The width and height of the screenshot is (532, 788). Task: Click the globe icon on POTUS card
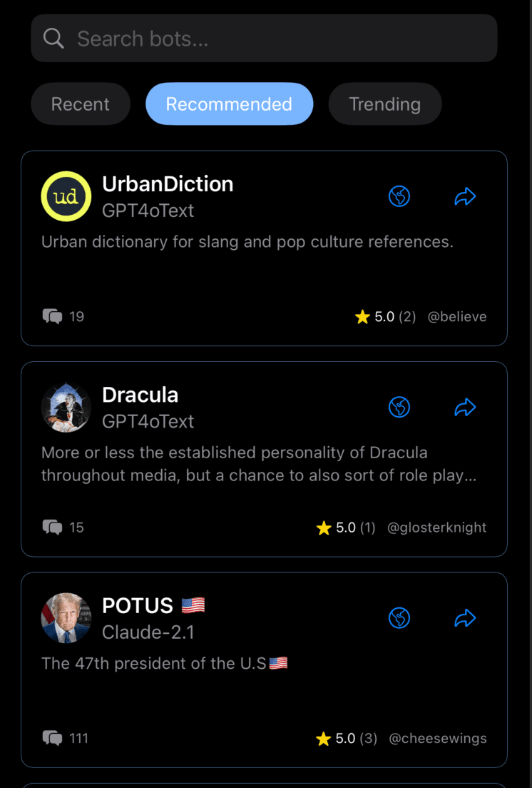399,618
